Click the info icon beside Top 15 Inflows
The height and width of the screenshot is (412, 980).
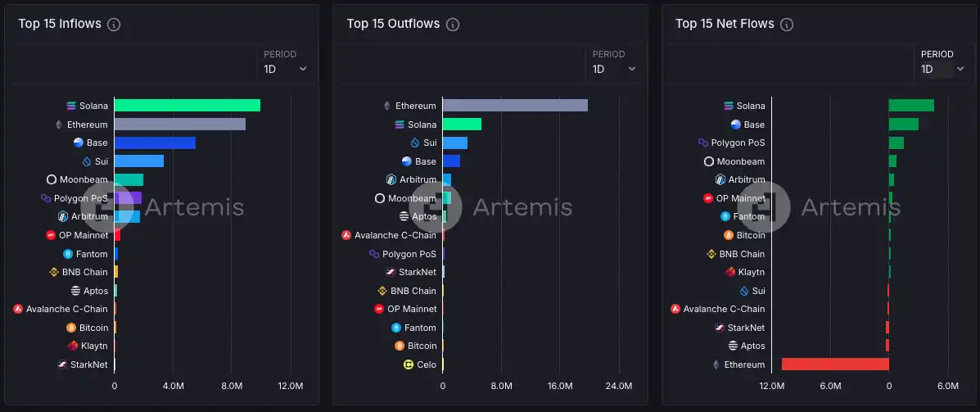[x=115, y=25]
